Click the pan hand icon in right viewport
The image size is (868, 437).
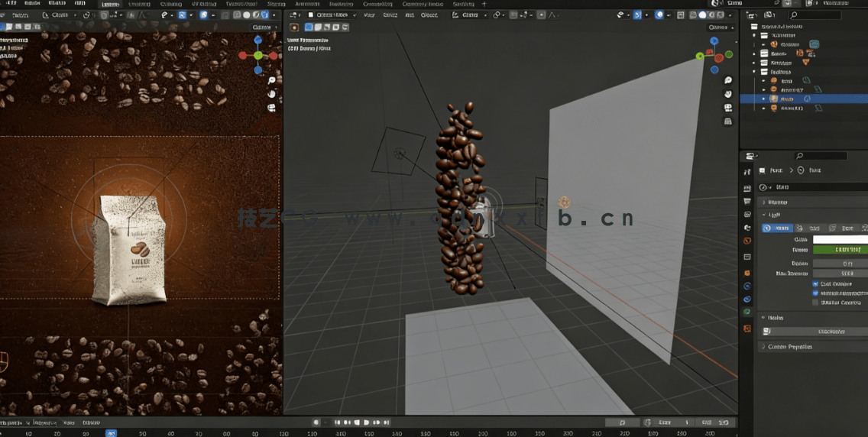[x=728, y=94]
